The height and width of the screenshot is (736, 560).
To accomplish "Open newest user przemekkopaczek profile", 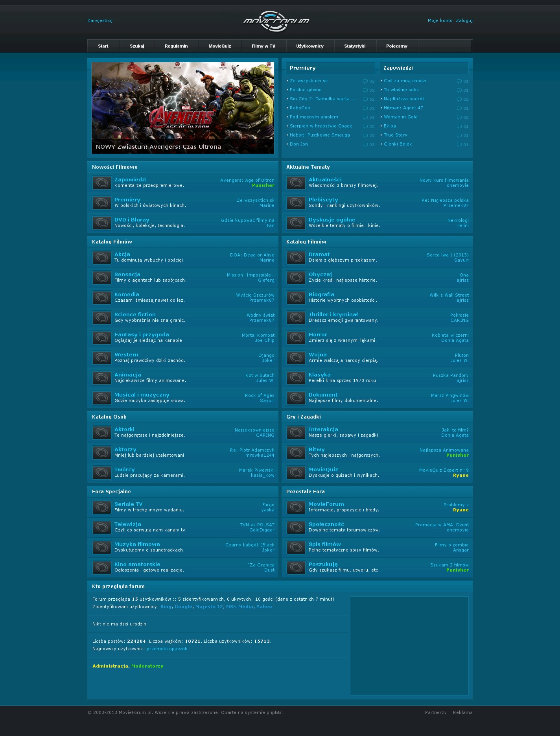I will click(x=167, y=649).
